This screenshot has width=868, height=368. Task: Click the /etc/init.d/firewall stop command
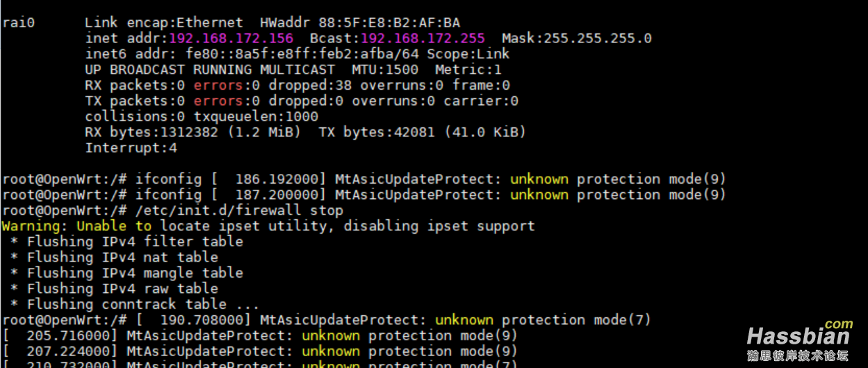click(x=239, y=210)
